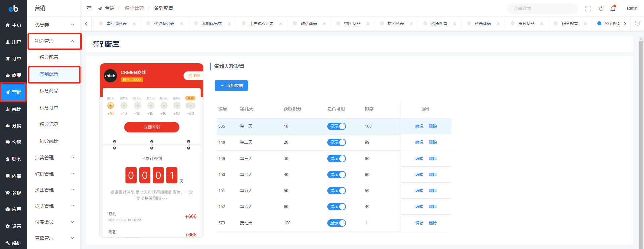Open the notification bell

click(x=613, y=9)
